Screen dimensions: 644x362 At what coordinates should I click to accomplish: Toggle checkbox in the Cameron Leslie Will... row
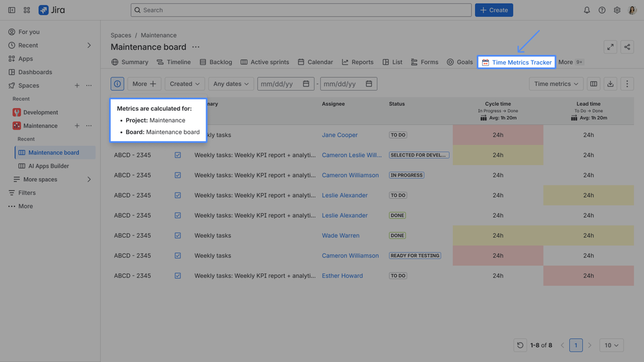[177, 155]
